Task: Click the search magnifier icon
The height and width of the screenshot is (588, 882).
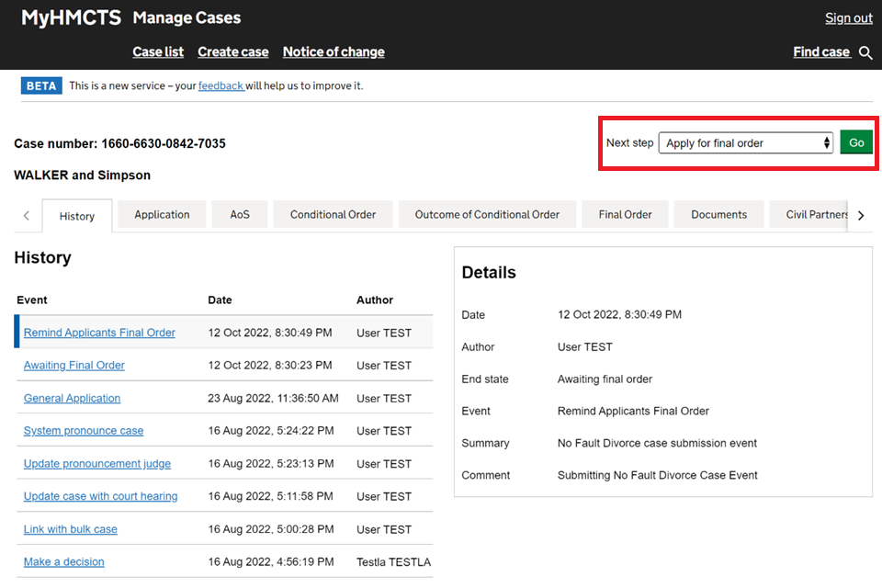Action: 865,53
